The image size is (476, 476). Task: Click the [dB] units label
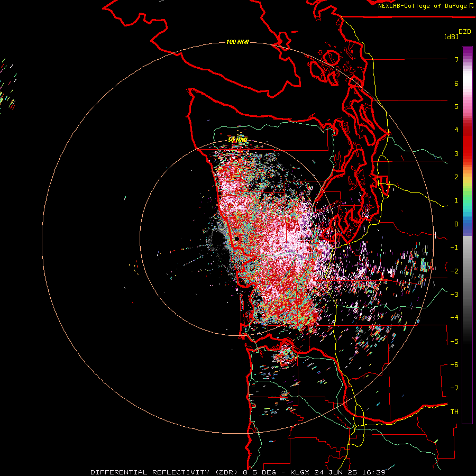point(452,36)
